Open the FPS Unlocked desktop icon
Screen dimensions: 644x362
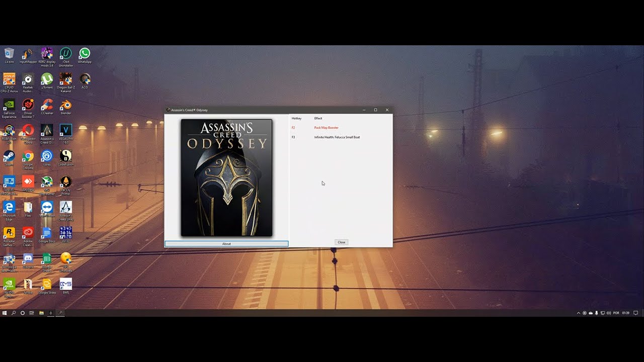click(x=65, y=262)
